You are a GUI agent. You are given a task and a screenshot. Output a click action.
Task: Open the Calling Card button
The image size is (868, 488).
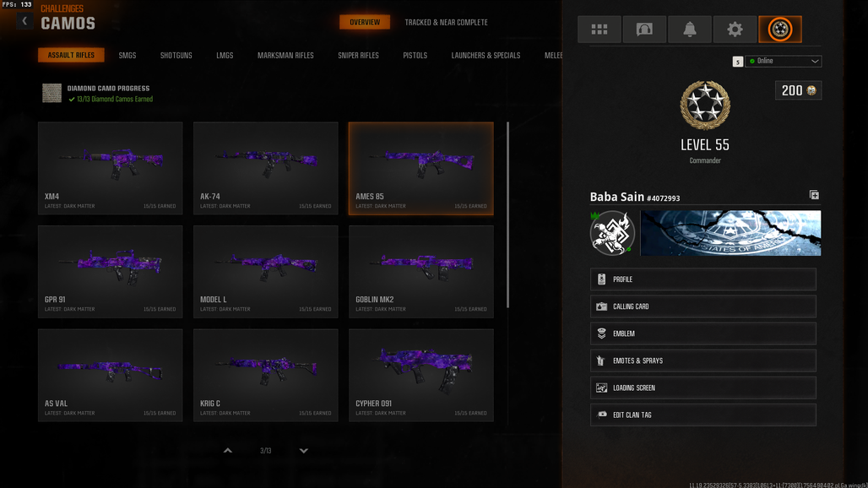coord(703,306)
